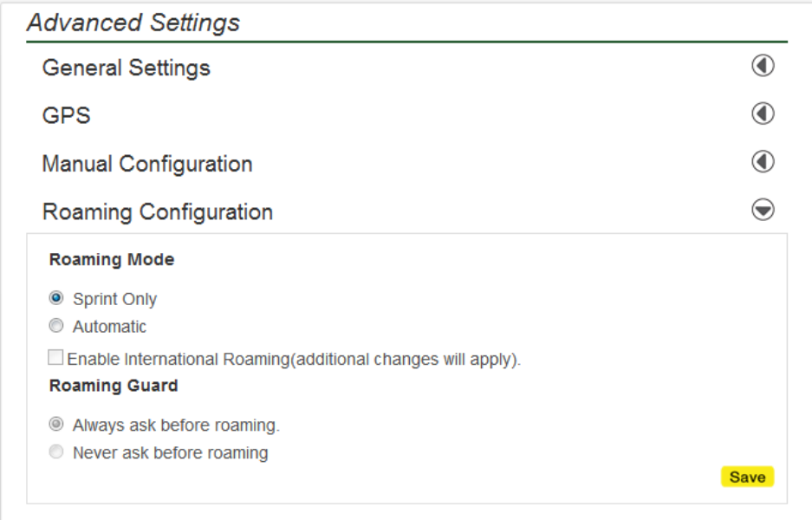Image resolution: width=812 pixels, height=520 pixels.
Task: Click the Roaming Configuration header text
Action: tap(158, 211)
